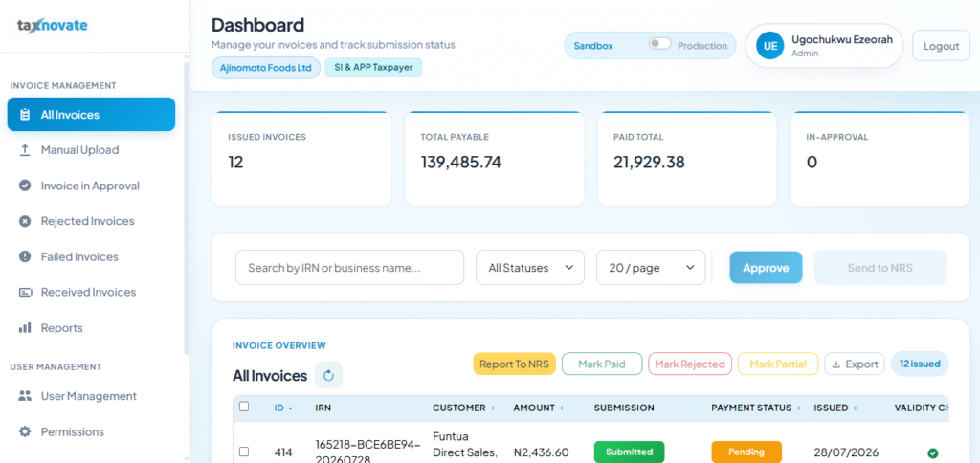The image size is (980, 463).
Task: Click the Sandbox label
Action: click(x=593, y=46)
